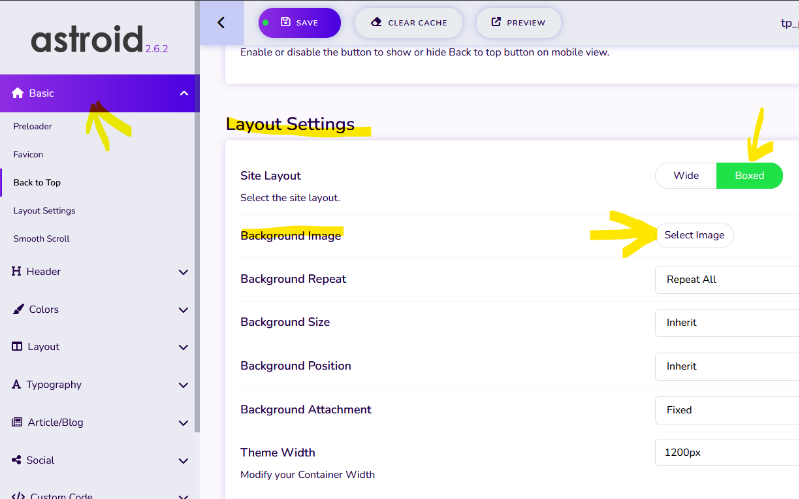This screenshot has height=499, width=799.
Task: Open Background Size dropdown
Action: click(x=727, y=323)
